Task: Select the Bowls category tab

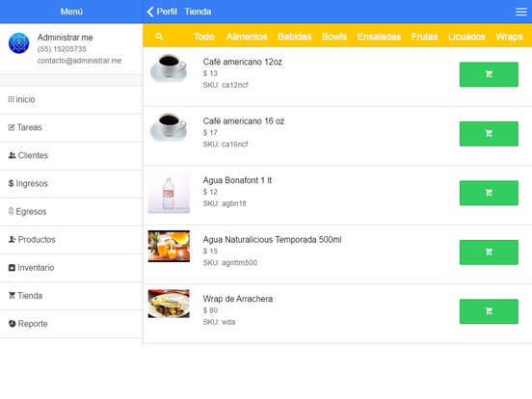Action: (x=334, y=37)
